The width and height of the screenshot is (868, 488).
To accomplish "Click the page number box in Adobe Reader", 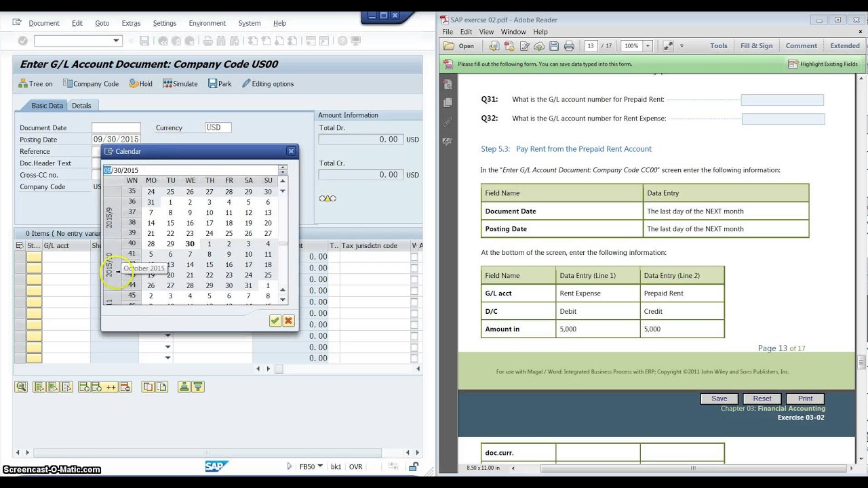I will pos(591,46).
